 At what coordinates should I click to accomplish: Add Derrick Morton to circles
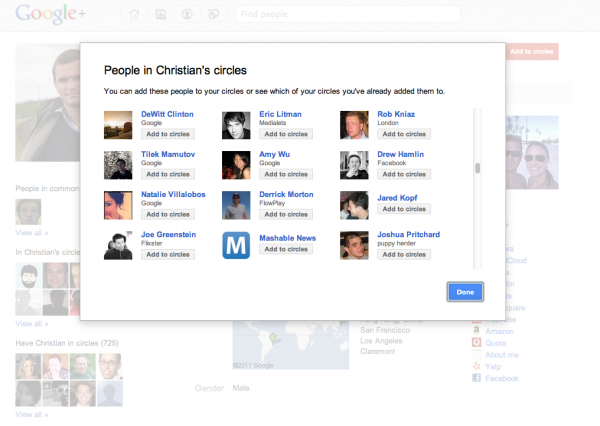click(286, 214)
